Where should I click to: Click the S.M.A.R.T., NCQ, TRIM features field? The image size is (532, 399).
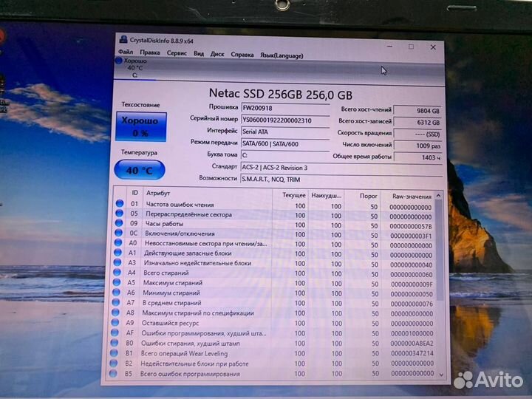341,180
